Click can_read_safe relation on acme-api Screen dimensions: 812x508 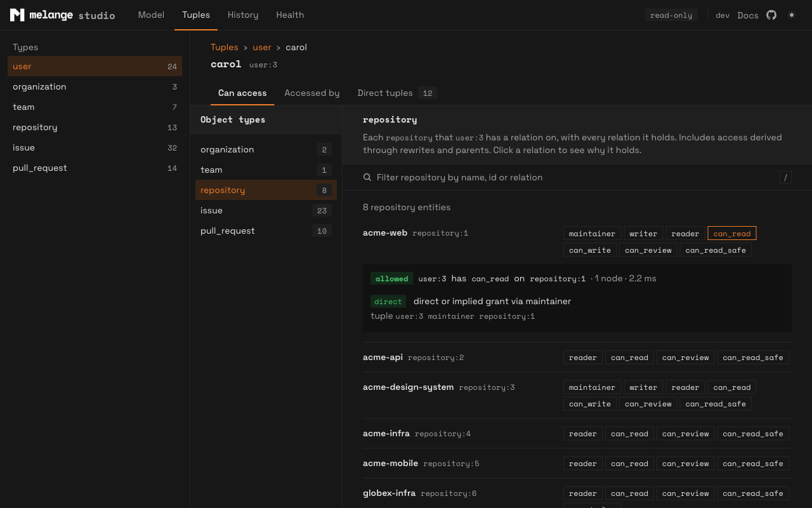753,358
